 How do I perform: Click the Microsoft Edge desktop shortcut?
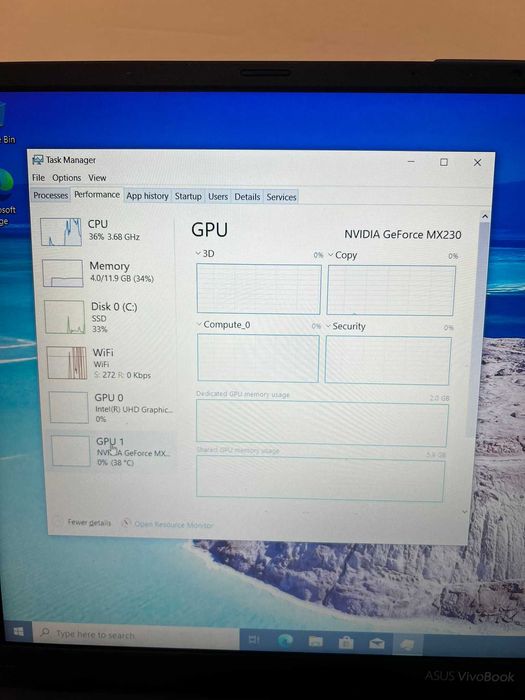click(5, 196)
